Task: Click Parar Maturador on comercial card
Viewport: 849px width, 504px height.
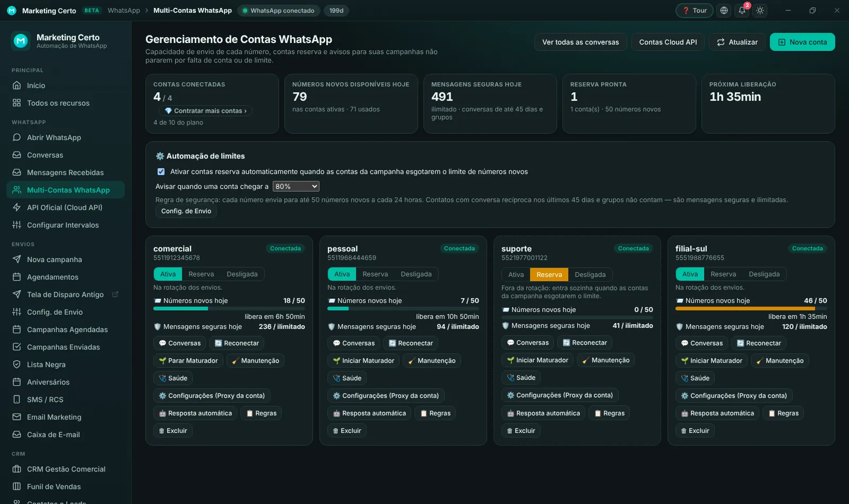Action: tap(188, 361)
